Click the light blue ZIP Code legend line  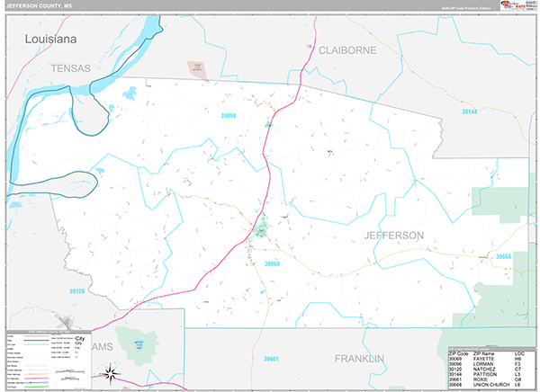(37, 344)
